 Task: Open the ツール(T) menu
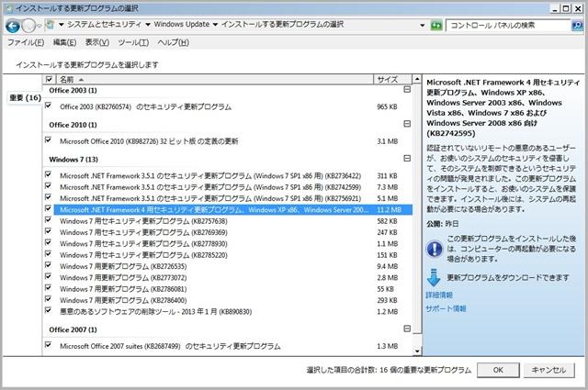(133, 42)
